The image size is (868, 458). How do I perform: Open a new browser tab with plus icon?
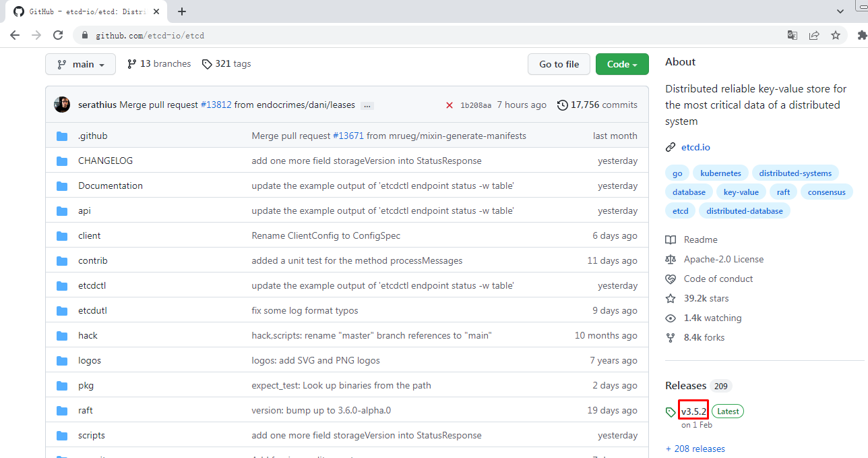tap(182, 11)
